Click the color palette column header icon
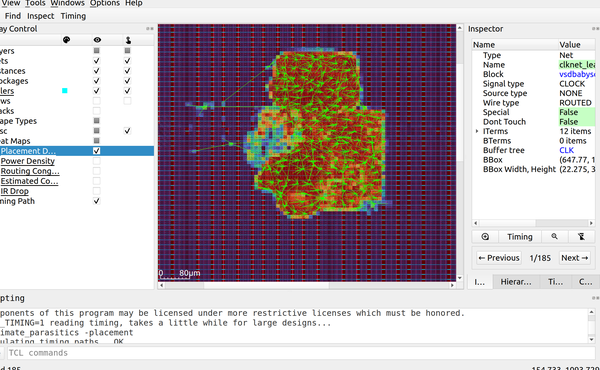 click(x=67, y=40)
